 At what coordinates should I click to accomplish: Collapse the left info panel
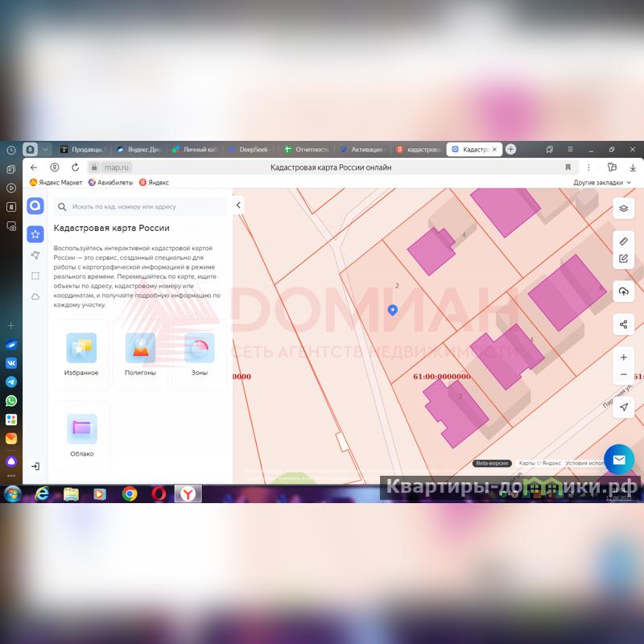[x=238, y=205]
